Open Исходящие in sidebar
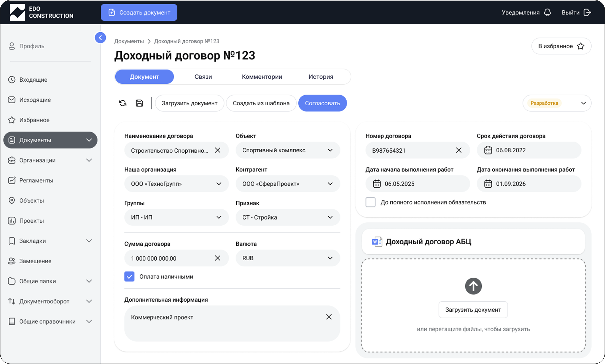 coord(29,100)
